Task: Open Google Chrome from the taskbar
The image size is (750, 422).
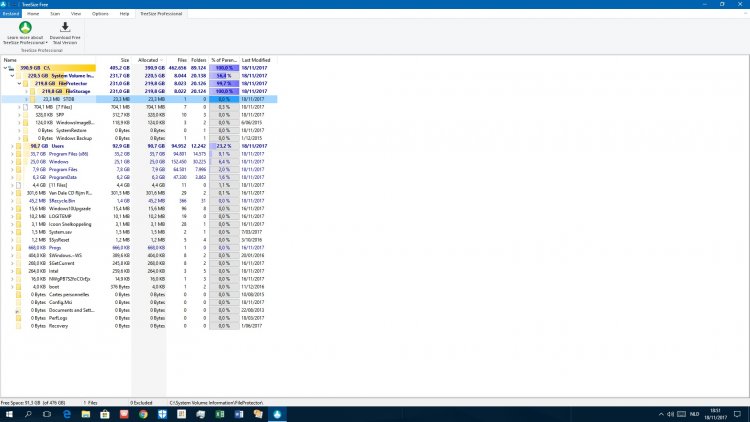Action: tap(144, 413)
